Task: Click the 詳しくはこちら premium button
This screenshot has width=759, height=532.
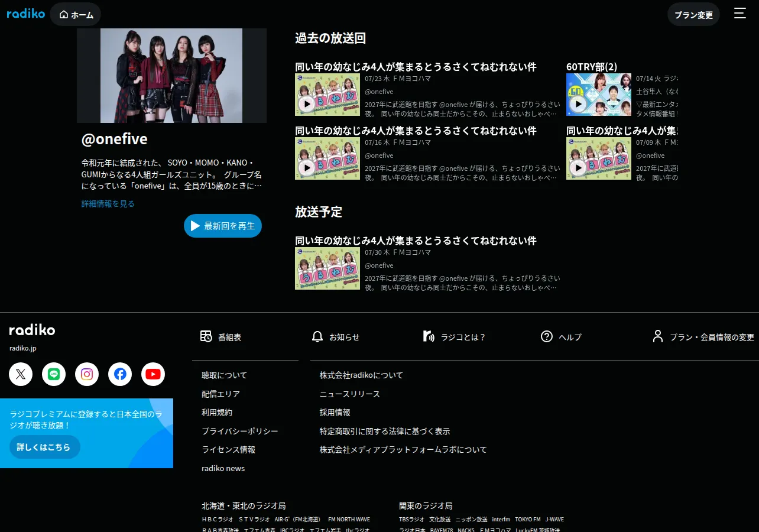Action: pos(44,447)
